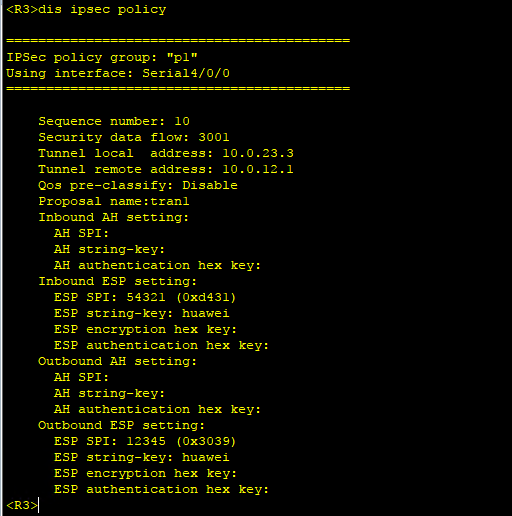
Task: Click the Inbound ESP setting heading
Action: point(118,281)
